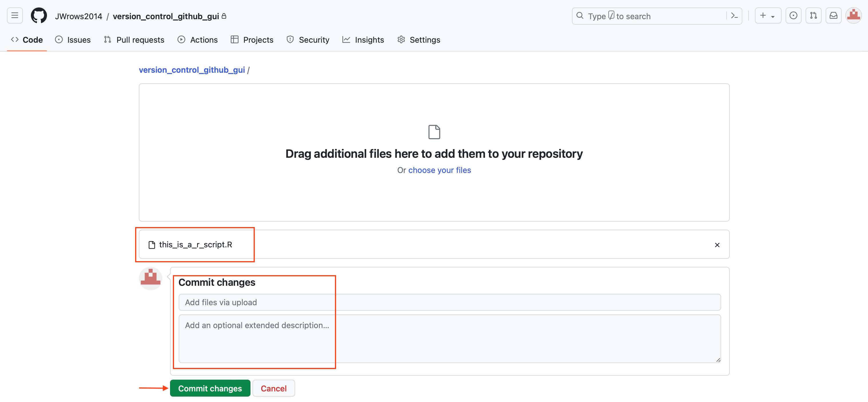Click the user avatar in header

pyautogui.click(x=853, y=15)
